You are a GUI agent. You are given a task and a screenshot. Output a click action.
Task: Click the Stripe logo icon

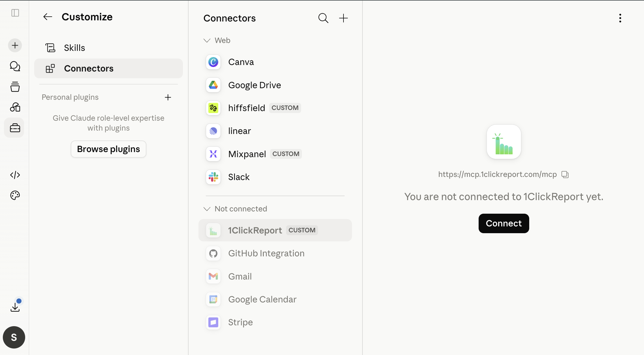coord(213,322)
